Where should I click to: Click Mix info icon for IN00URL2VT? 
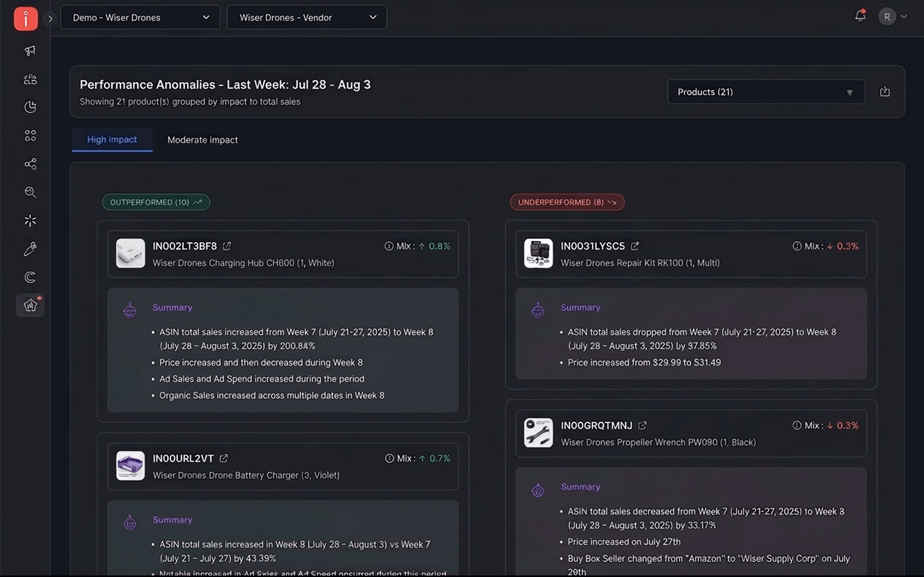[x=389, y=458]
